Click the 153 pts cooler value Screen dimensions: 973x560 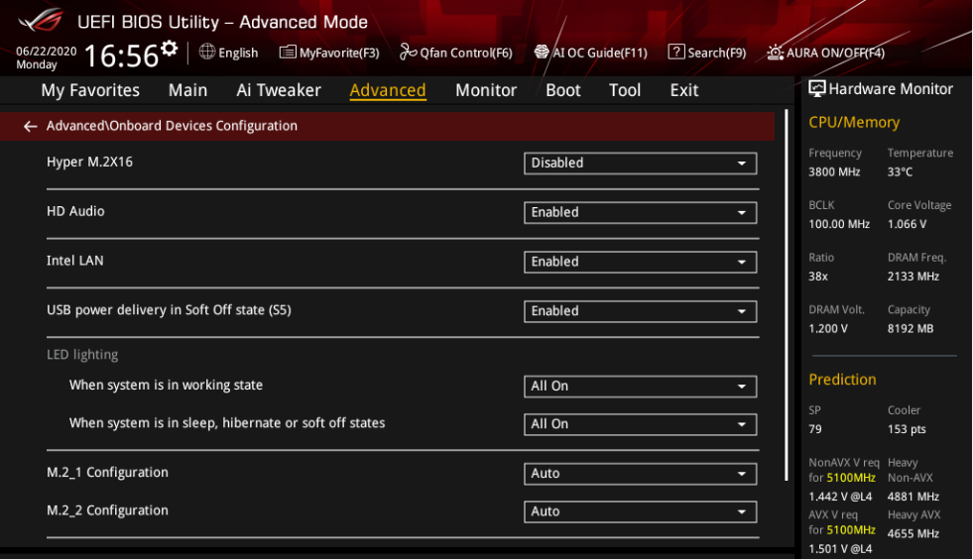click(x=907, y=429)
